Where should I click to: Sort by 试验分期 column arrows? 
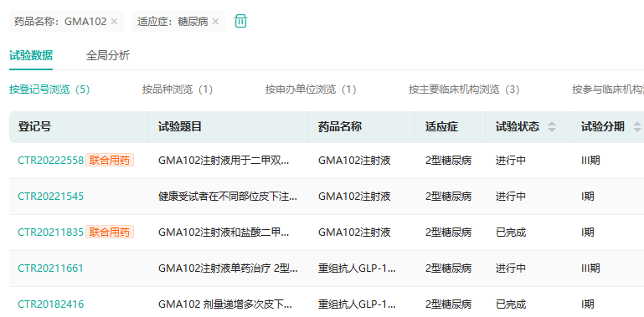(637, 127)
